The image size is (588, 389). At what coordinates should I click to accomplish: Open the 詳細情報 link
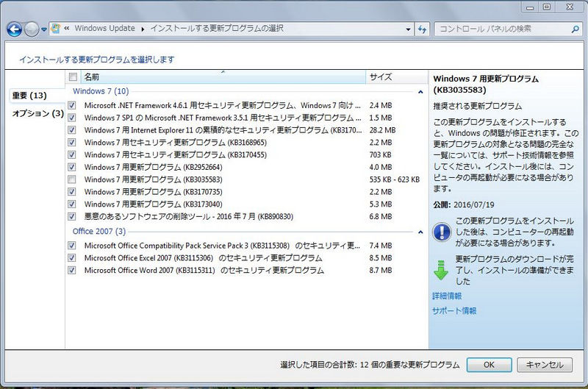(447, 296)
